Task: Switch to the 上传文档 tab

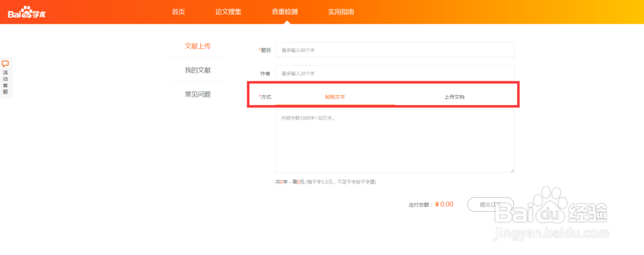Action: tap(455, 97)
